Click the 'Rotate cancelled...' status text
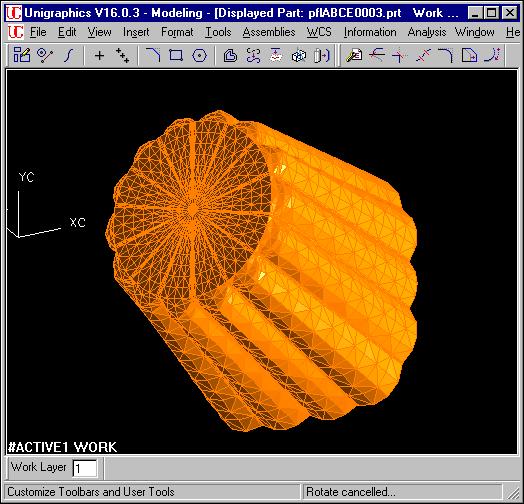The height and width of the screenshot is (504, 524). (x=351, y=492)
